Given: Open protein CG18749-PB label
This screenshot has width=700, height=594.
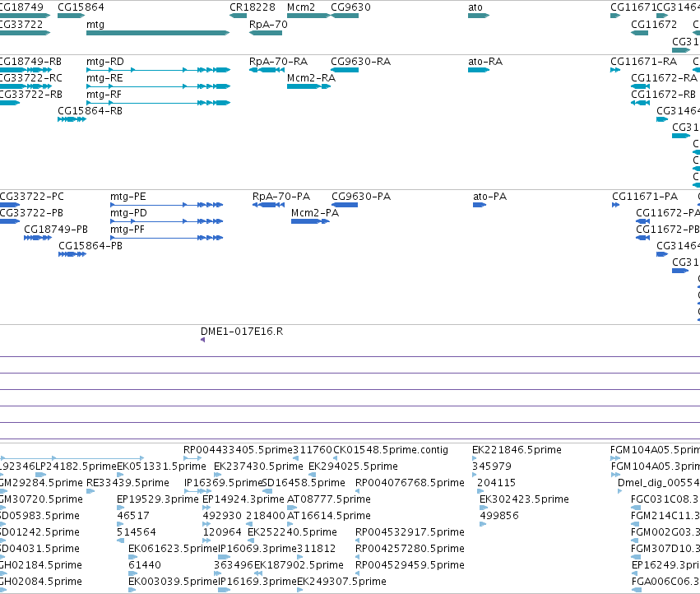Looking at the screenshot, I should click(x=56, y=230).
